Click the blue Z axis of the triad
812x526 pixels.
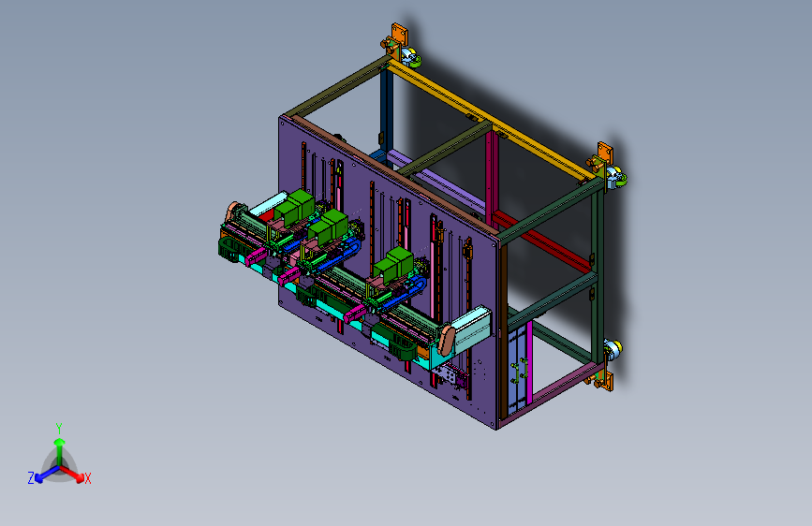point(46,474)
